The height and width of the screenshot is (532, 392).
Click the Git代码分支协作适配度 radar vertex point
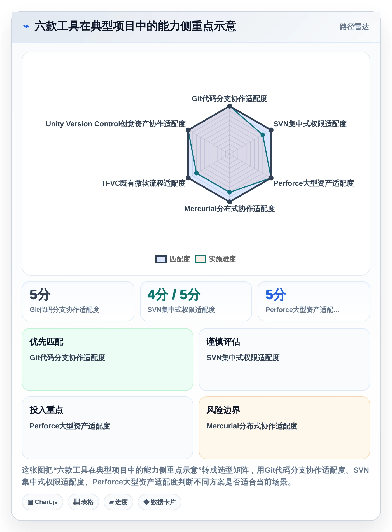click(x=230, y=106)
